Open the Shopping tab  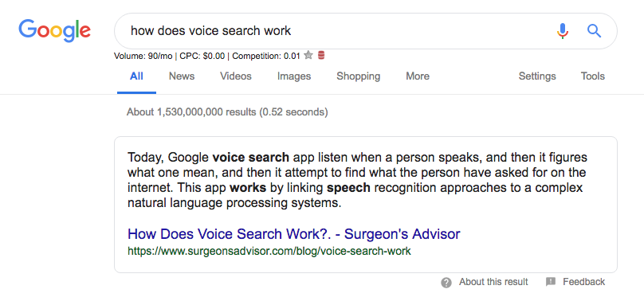click(358, 76)
